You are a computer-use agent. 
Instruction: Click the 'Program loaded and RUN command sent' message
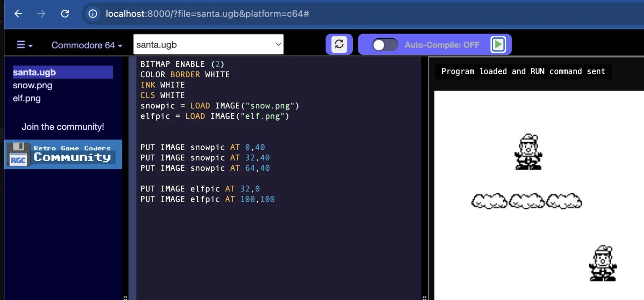coord(523,71)
